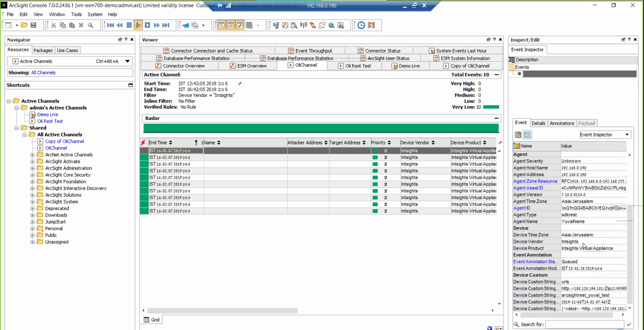644x330 pixels.
Task: Collapse the Shortcuts panel
Action: click(131, 85)
